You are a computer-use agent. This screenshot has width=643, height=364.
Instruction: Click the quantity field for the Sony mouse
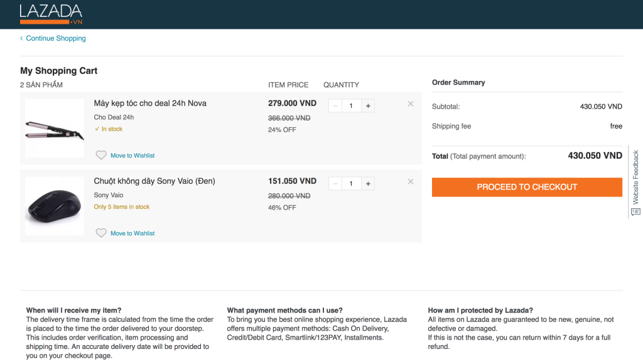tap(352, 184)
